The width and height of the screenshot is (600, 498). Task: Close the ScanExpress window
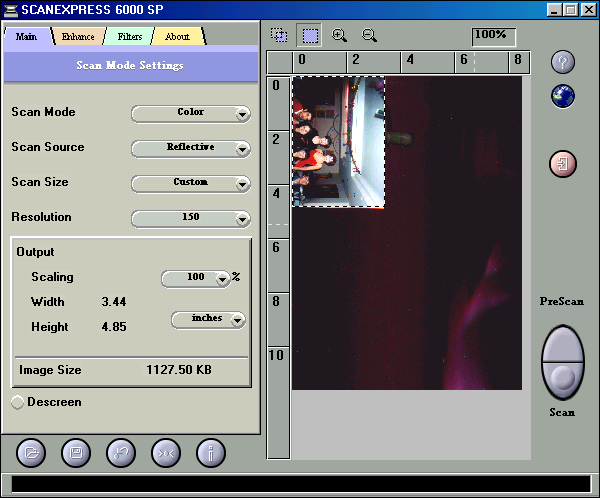pyautogui.click(x=589, y=10)
